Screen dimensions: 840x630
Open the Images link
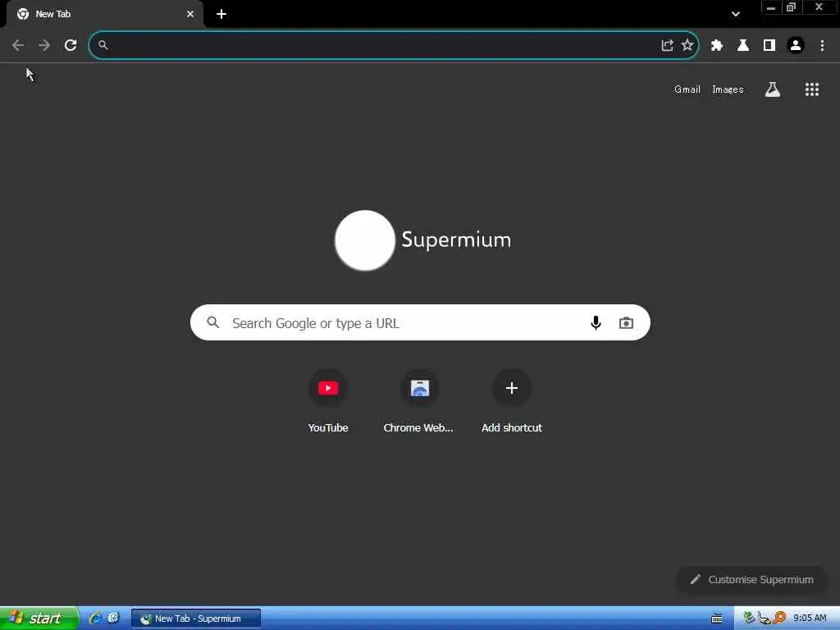pyautogui.click(x=728, y=89)
